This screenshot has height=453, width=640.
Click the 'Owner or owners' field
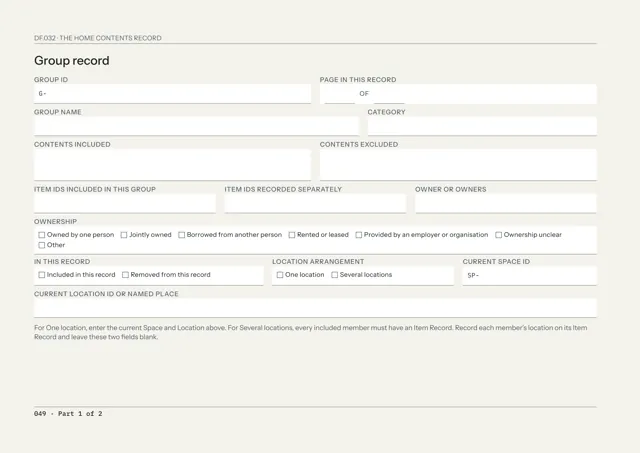506,203
